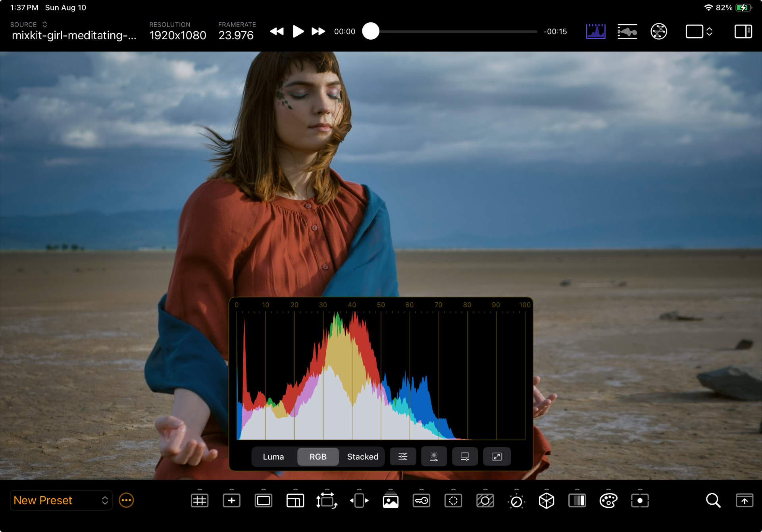Click the playback scrubber handle
The height and width of the screenshot is (532, 762).
coord(371,31)
